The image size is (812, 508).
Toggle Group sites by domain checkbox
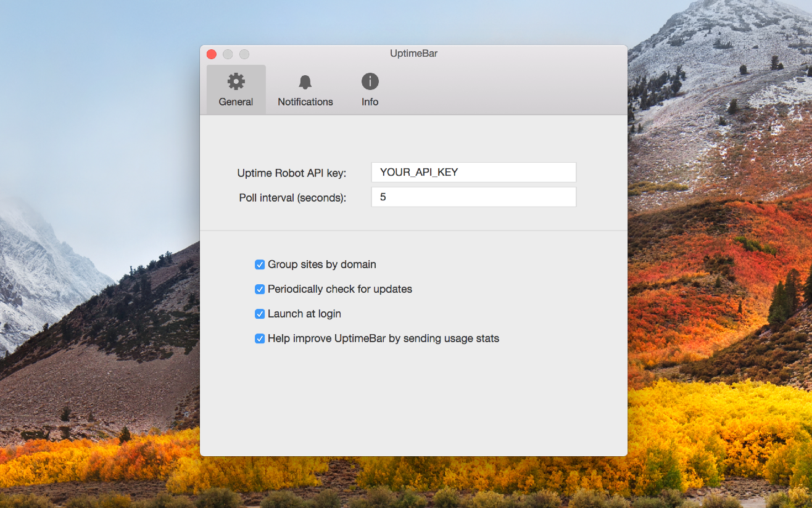pos(260,264)
